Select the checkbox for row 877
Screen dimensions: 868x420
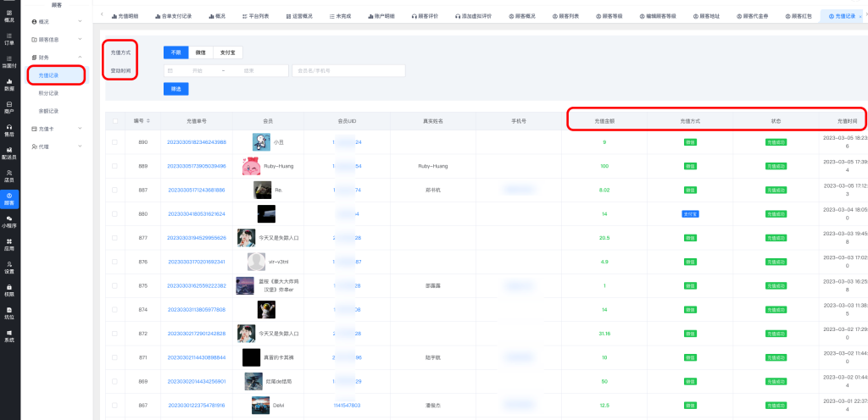pyautogui.click(x=115, y=238)
